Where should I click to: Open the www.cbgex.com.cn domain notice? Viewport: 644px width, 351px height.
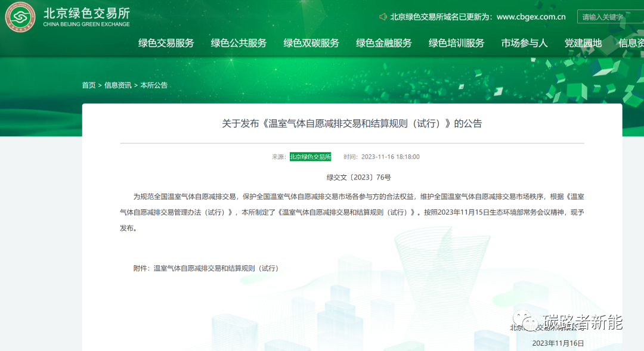tap(531, 17)
